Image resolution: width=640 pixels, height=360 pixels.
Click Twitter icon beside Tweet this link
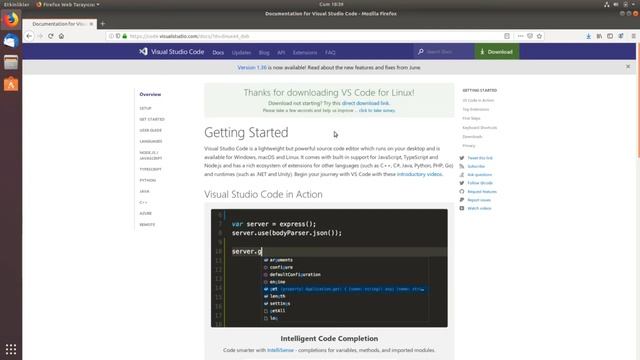[462, 158]
